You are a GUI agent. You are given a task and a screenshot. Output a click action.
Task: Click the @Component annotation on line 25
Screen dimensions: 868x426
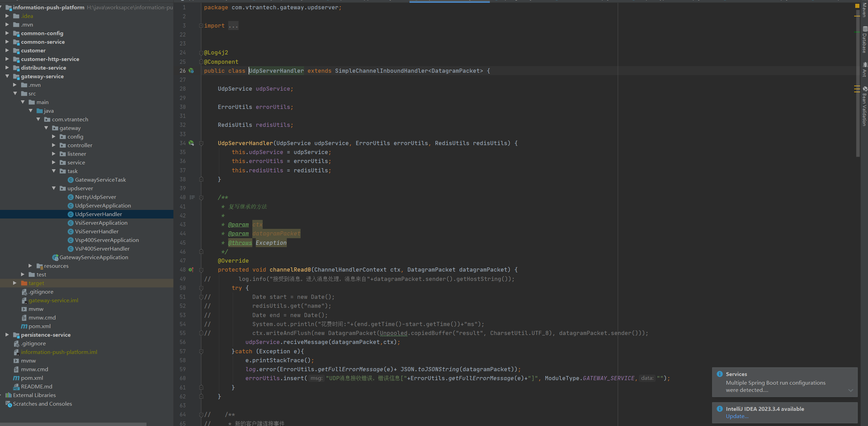pos(221,62)
